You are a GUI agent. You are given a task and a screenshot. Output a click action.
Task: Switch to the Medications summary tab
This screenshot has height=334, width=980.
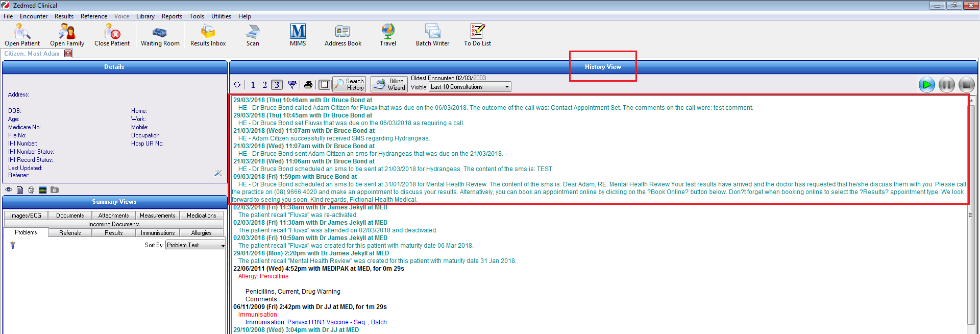pyautogui.click(x=201, y=216)
